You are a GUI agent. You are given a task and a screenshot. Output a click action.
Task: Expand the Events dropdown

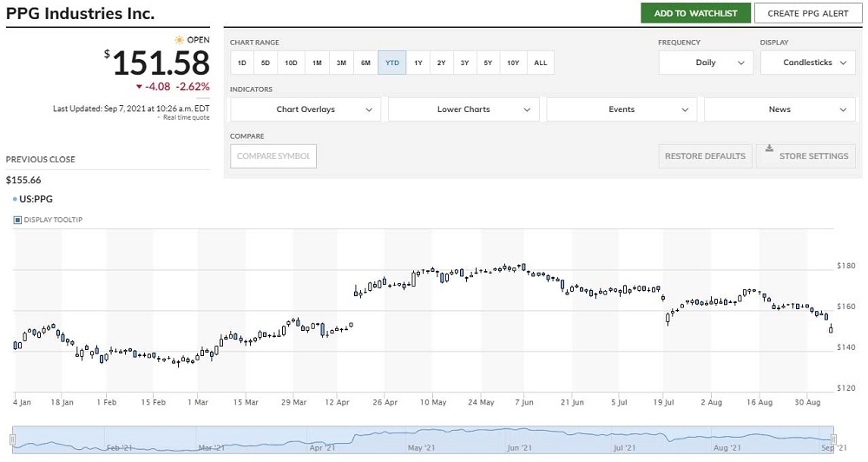click(x=621, y=109)
